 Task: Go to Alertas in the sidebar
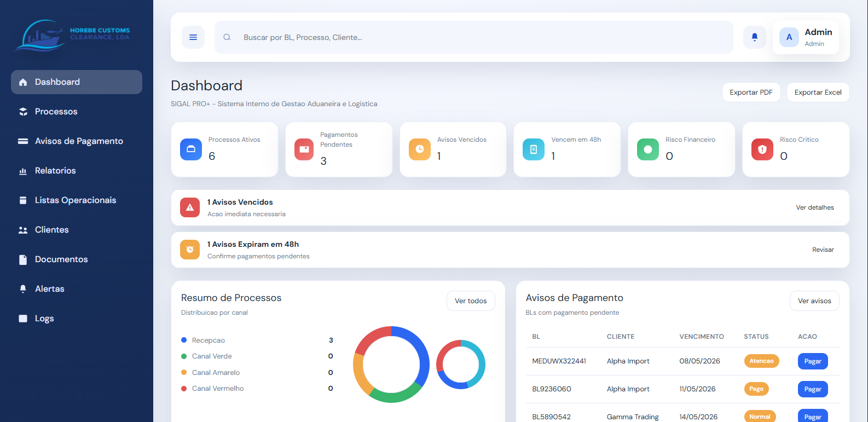pyautogui.click(x=77, y=289)
